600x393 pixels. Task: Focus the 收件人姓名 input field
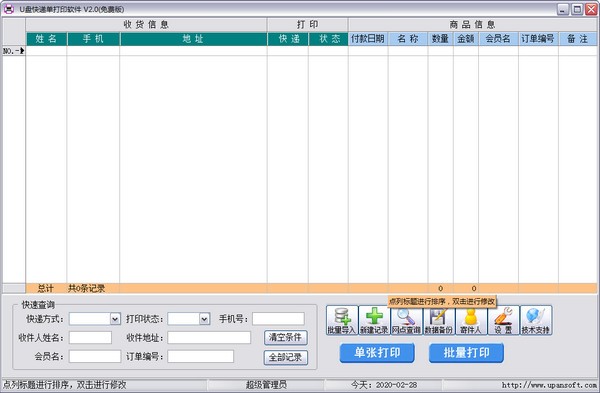coord(90,338)
